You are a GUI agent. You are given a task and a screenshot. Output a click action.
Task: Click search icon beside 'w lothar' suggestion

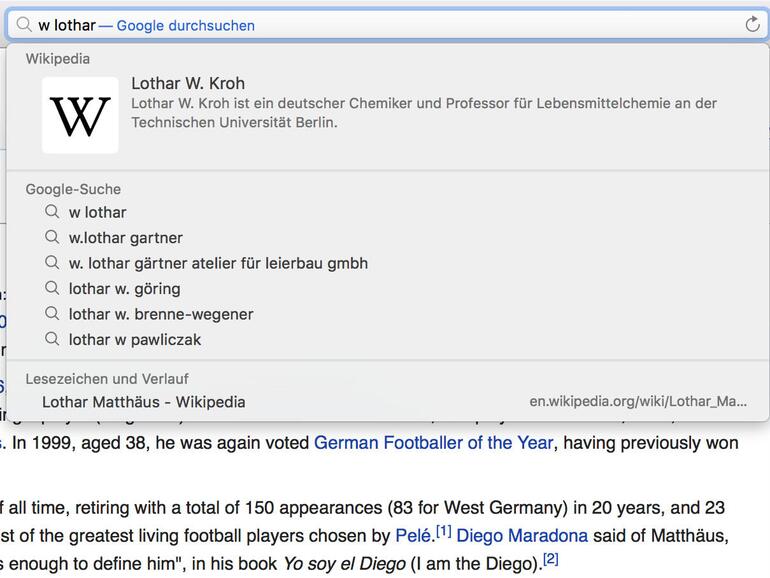[x=52, y=212]
